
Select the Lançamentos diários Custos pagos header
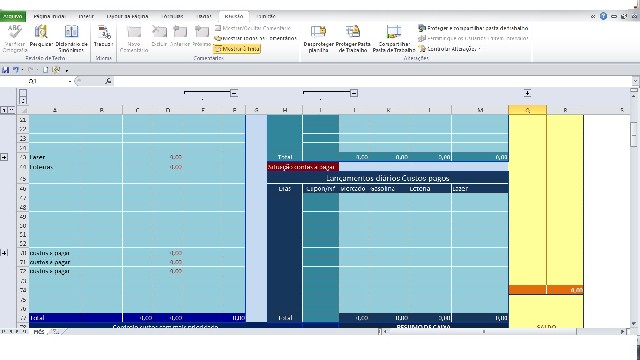click(388, 178)
